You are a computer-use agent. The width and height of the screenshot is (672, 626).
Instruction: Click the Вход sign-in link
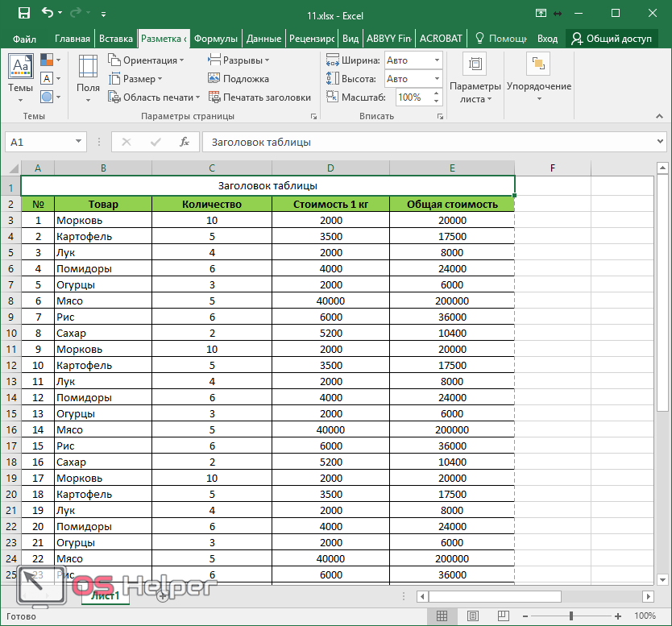click(x=547, y=39)
